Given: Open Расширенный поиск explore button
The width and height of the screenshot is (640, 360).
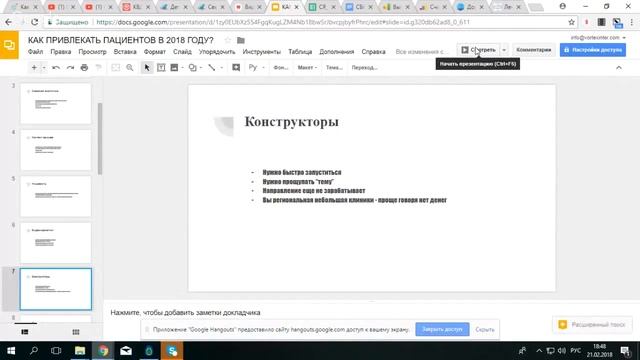Looking at the screenshot, I should point(592,324).
